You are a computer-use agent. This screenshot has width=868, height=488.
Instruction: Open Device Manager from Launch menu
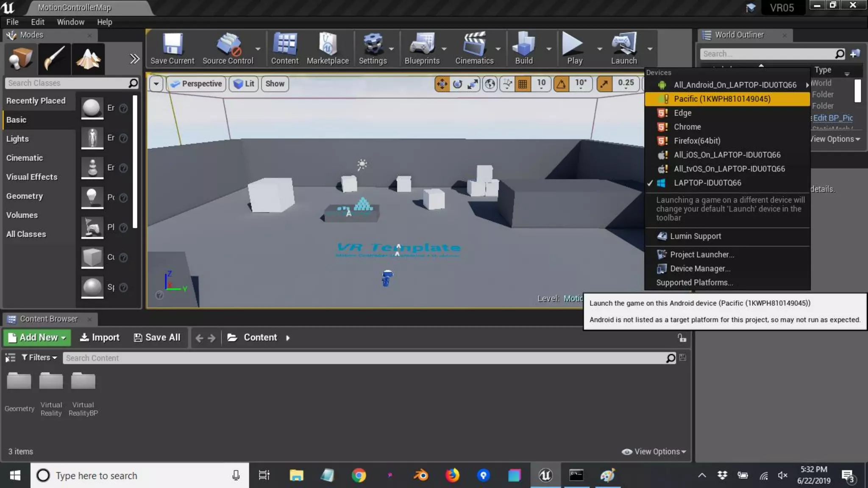coord(700,269)
